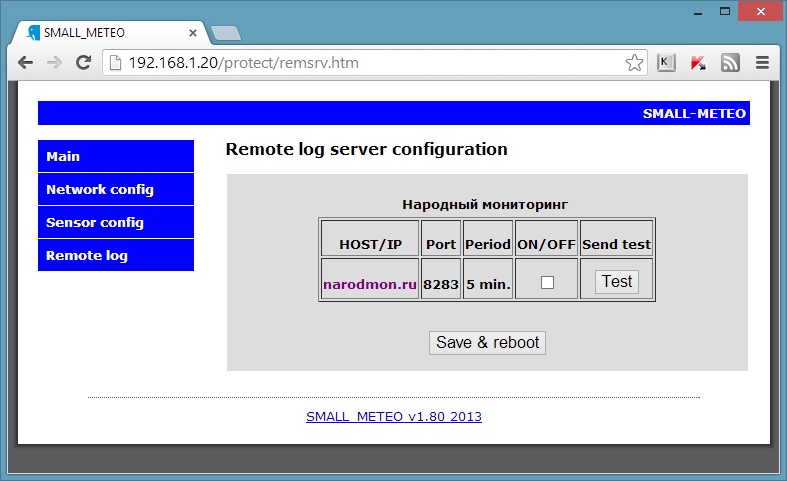Image resolution: width=787 pixels, height=481 pixels.
Task: Click the HOST/IP column header
Action: pos(370,245)
